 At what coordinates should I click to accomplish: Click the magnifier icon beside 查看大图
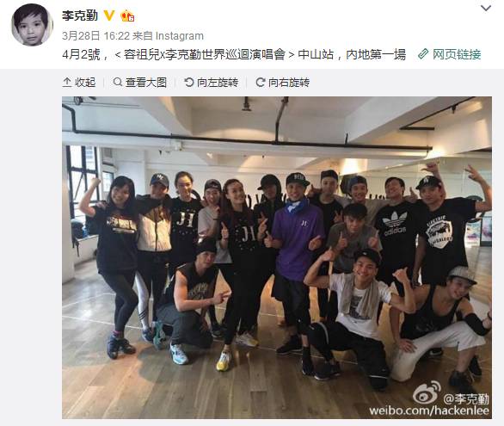[x=118, y=82]
